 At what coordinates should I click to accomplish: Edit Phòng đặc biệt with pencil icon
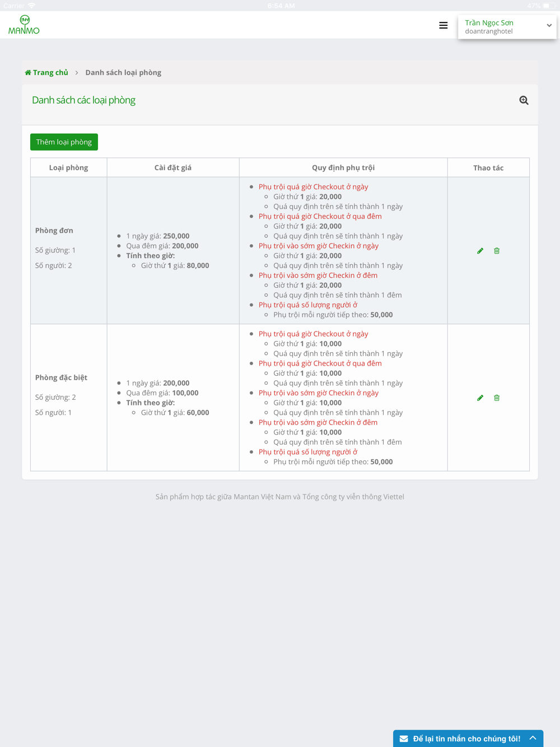(480, 398)
